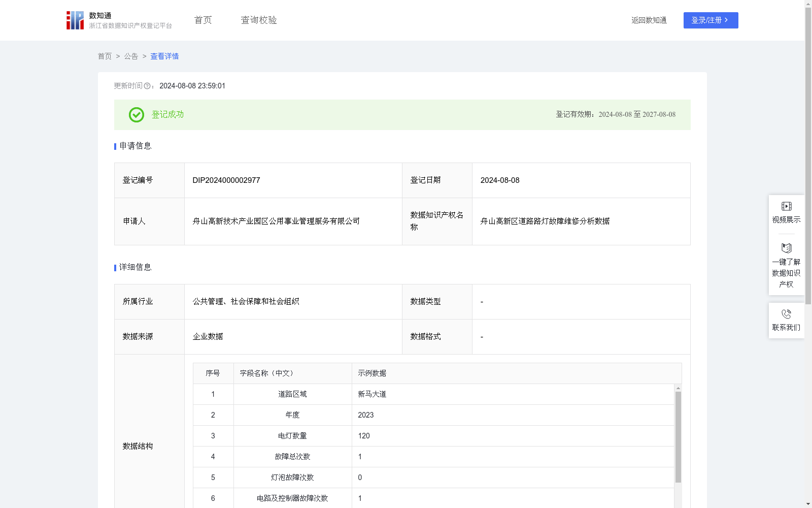Click 舟山高新区道路路灯故障维修分析数据 name text
The image size is (812, 508).
[545, 221]
